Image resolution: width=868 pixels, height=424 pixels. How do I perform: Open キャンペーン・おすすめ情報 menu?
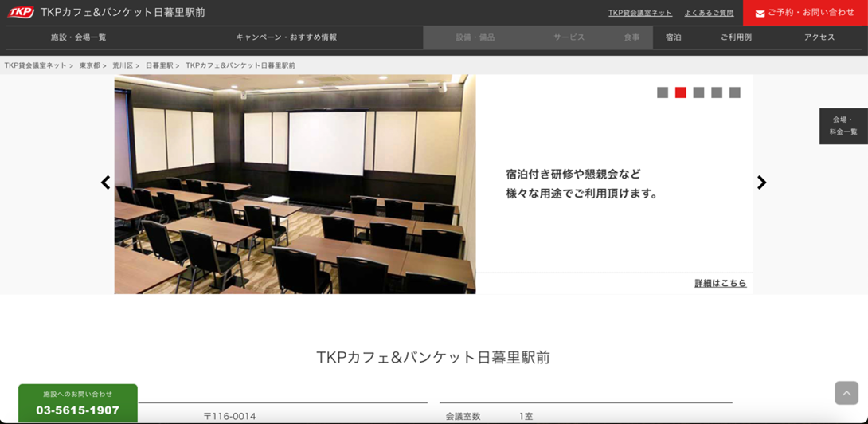[287, 37]
